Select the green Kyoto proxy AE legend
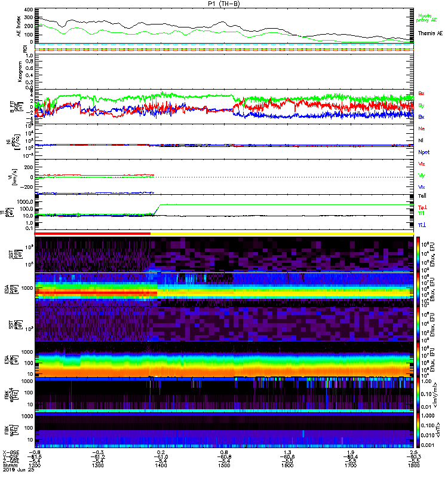 tap(426, 18)
